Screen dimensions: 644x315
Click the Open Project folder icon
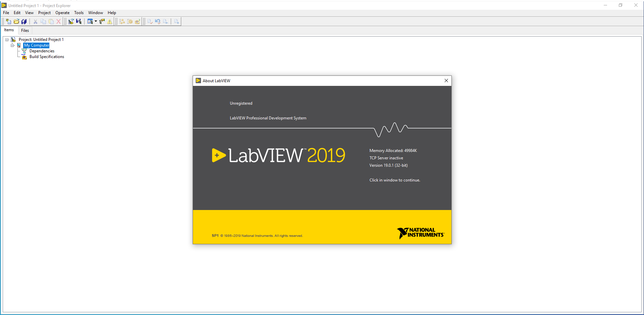point(16,21)
